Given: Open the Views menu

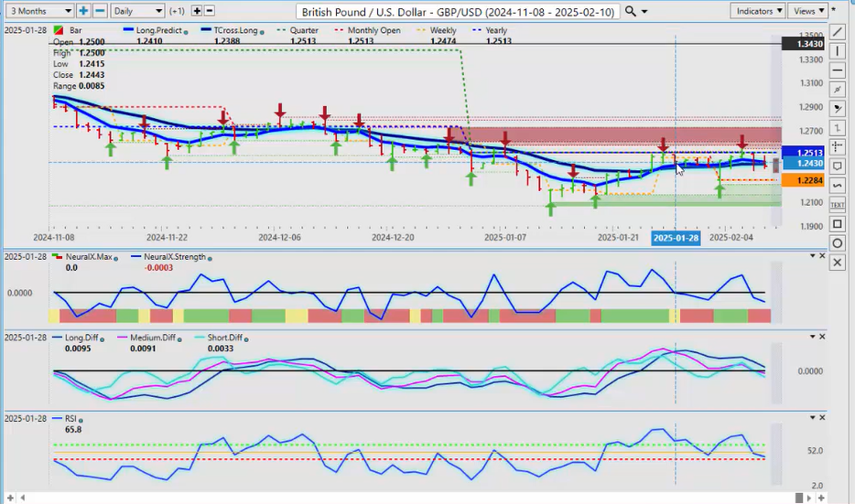Looking at the screenshot, I should (807, 11).
